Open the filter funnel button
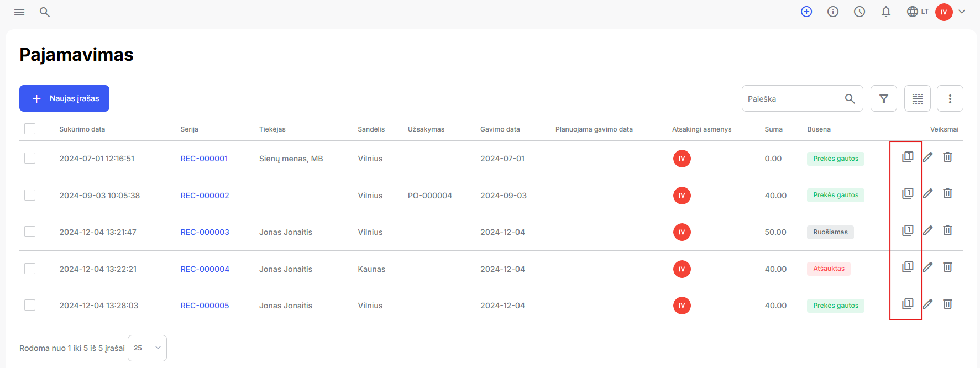The image size is (980, 368). coord(884,98)
